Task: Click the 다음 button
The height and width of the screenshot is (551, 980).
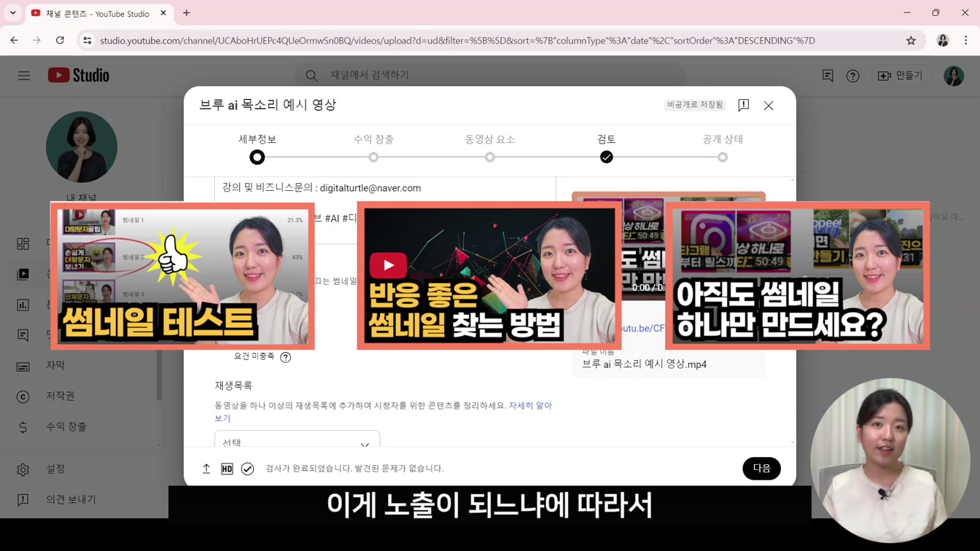Action: tap(761, 469)
